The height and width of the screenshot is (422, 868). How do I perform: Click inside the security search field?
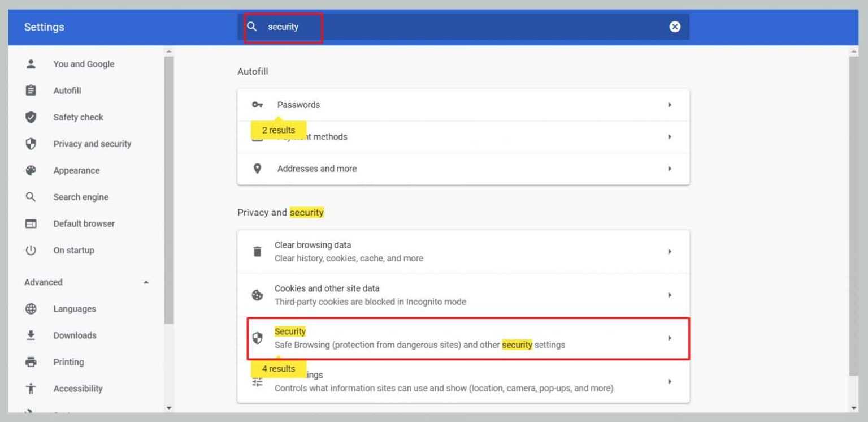294,27
